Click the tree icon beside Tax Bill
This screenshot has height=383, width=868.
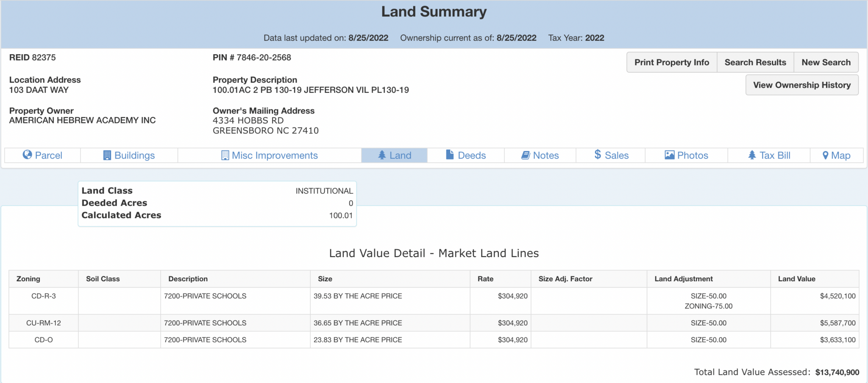[x=752, y=155]
